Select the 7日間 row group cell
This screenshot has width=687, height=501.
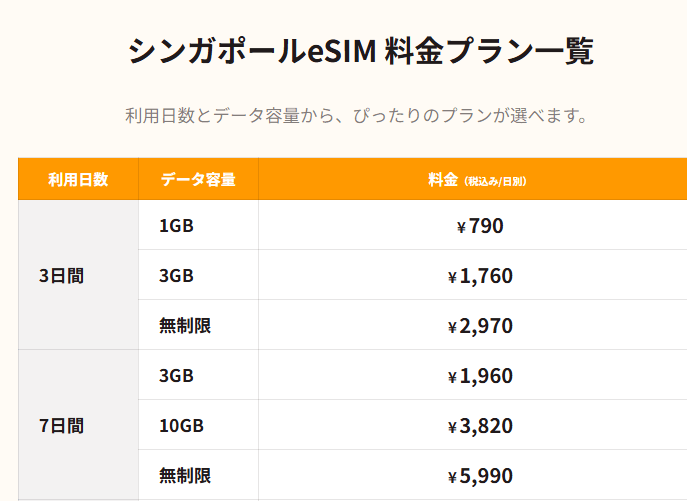pyautogui.click(x=78, y=425)
